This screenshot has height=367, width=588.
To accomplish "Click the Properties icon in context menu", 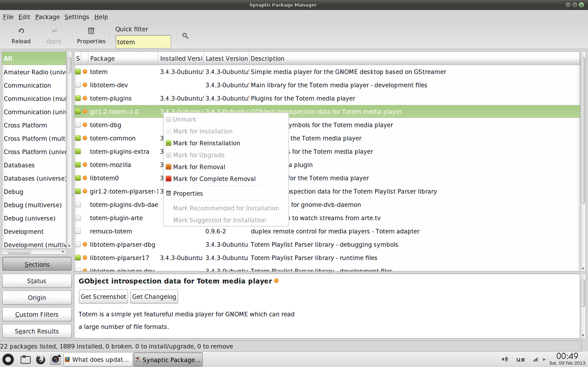I will pyautogui.click(x=169, y=193).
